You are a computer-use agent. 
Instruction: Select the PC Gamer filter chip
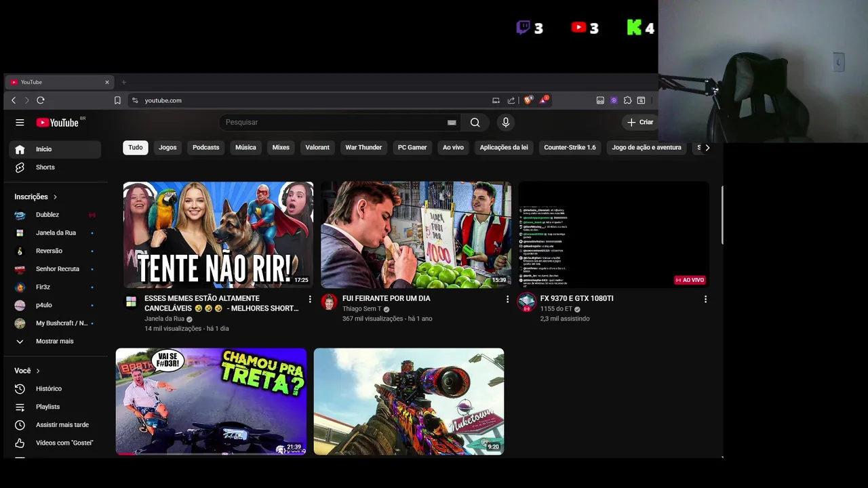pos(412,147)
